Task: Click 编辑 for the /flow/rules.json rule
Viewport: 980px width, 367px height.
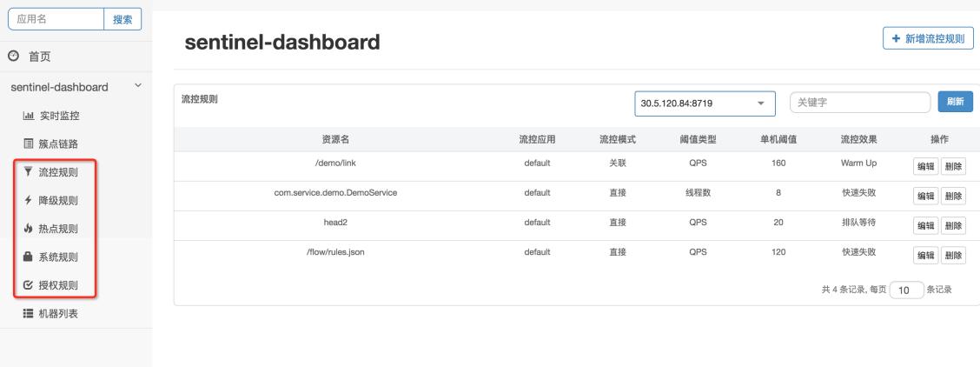Action: pyautogui.click(x=925, y=255)
